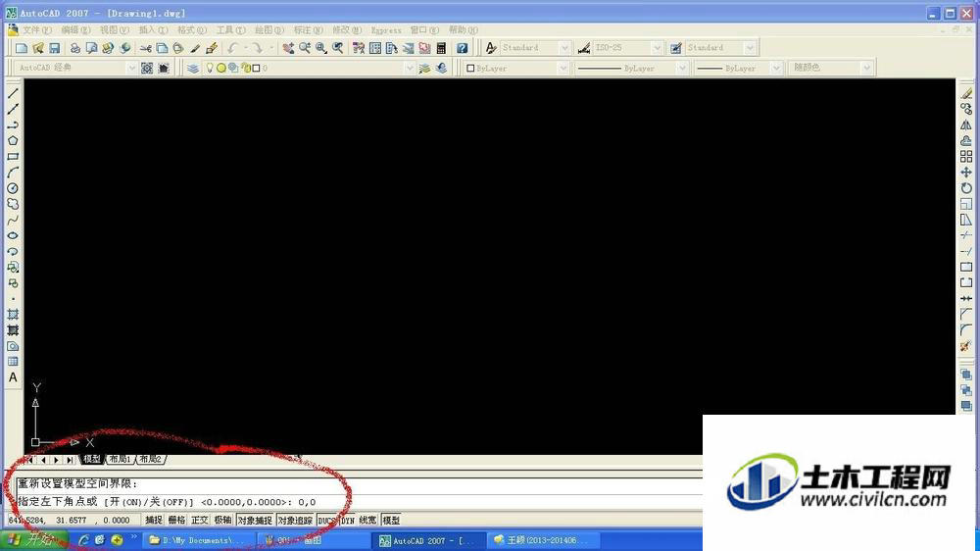980x551 pixels.
Task: Select the Array tool in the Modify toolbar
Action: pos(966,156)
